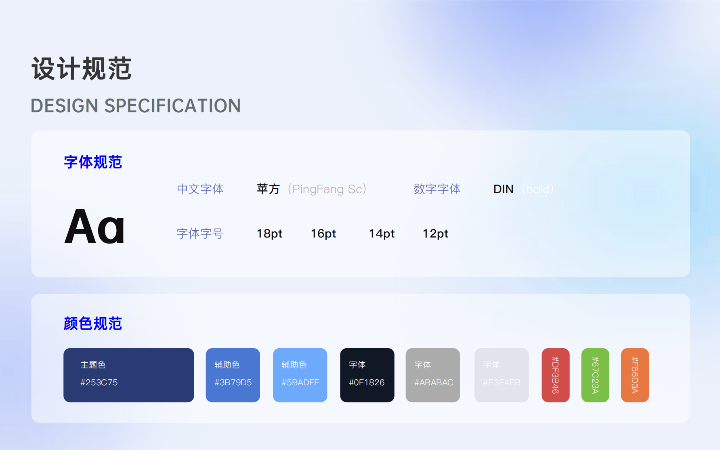
Task: Pick the pale light-gray 字体 swatch
Action: tap(501, 375)
